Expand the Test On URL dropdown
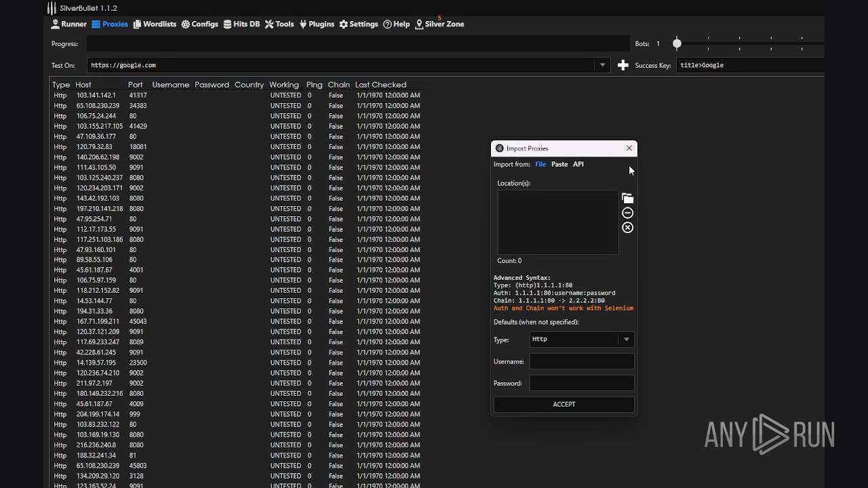Screen dimensions: 868x488 602,65
